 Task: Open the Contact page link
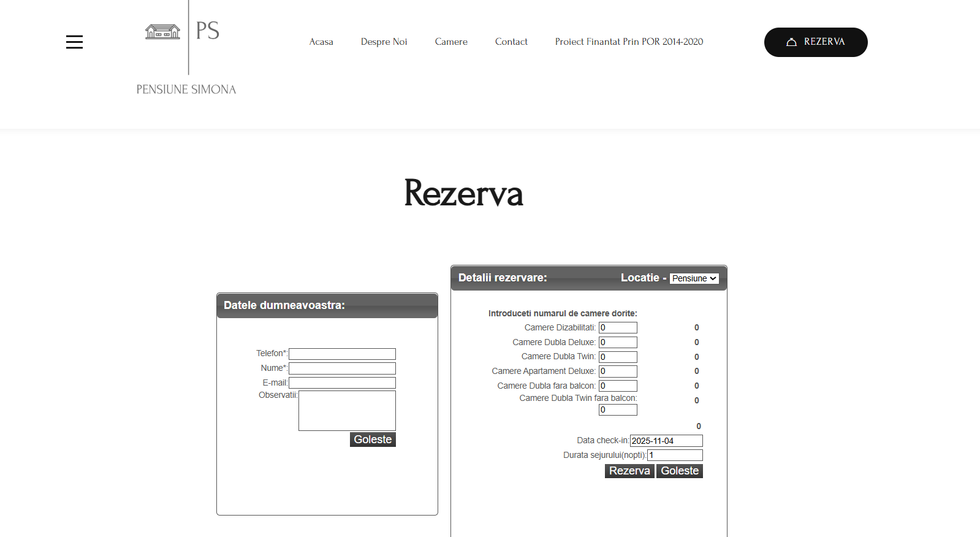click(x=511, y=42)
